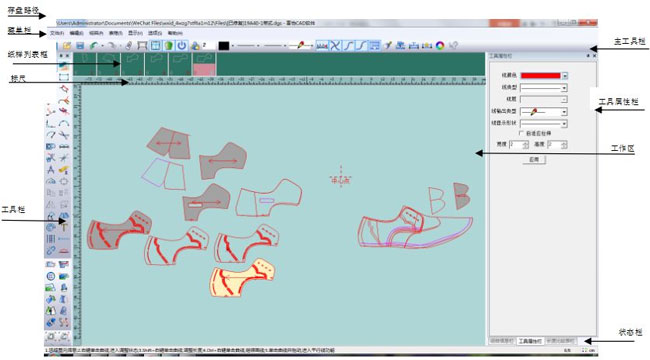Toggle the checkbox below line display shape
The width and height of the screenshot is (650, 360).
(521, 133)
